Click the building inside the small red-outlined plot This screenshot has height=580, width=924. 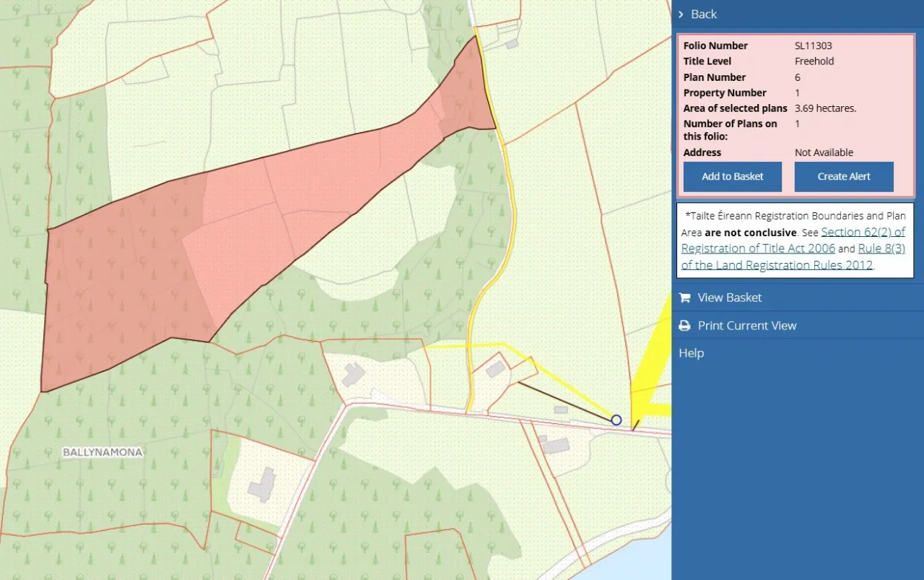point(495,370)
